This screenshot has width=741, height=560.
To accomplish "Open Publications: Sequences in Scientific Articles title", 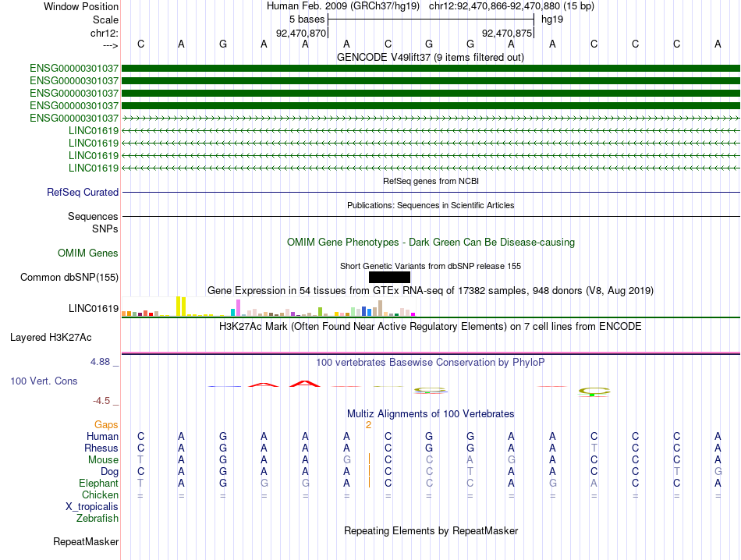I will click(x=431, y=205).
